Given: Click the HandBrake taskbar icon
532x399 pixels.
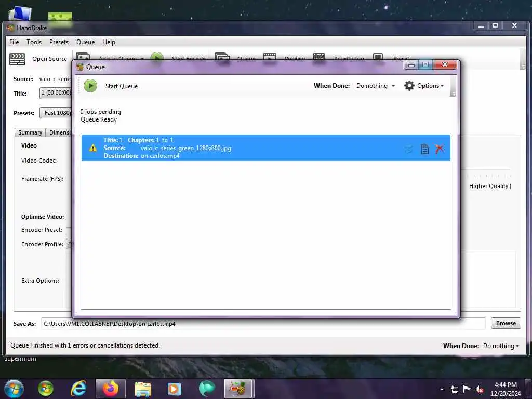Looking at the screenshot, I should coord(238,389).
